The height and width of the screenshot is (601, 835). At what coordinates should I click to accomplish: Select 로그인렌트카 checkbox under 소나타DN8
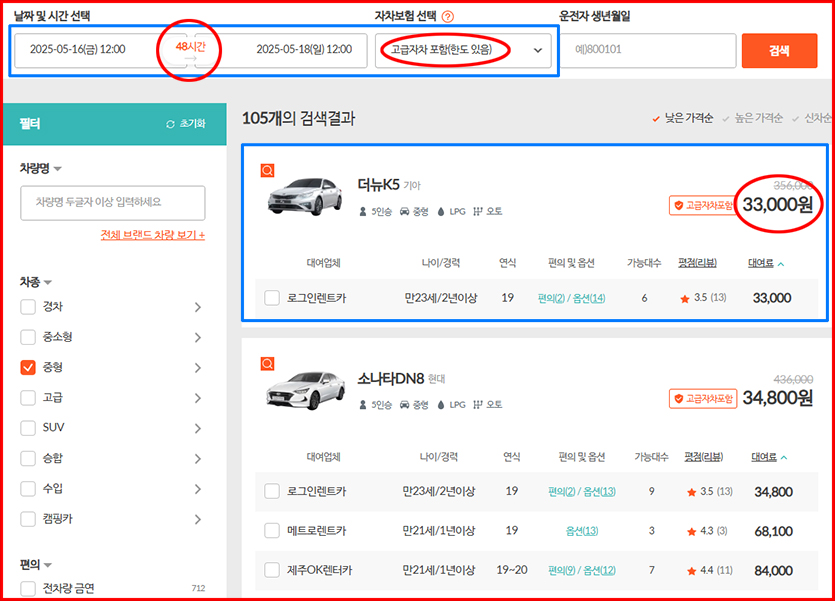point(272,491)
